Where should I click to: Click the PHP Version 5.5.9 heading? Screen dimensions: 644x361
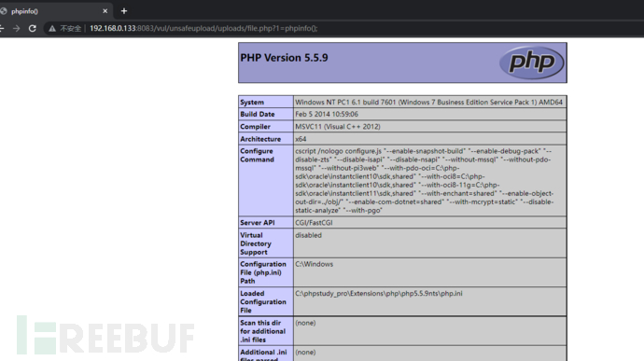pos(285,58)
